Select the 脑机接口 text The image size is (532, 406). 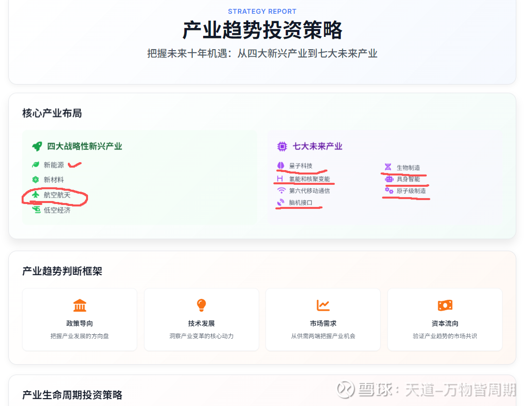(300, 203)
